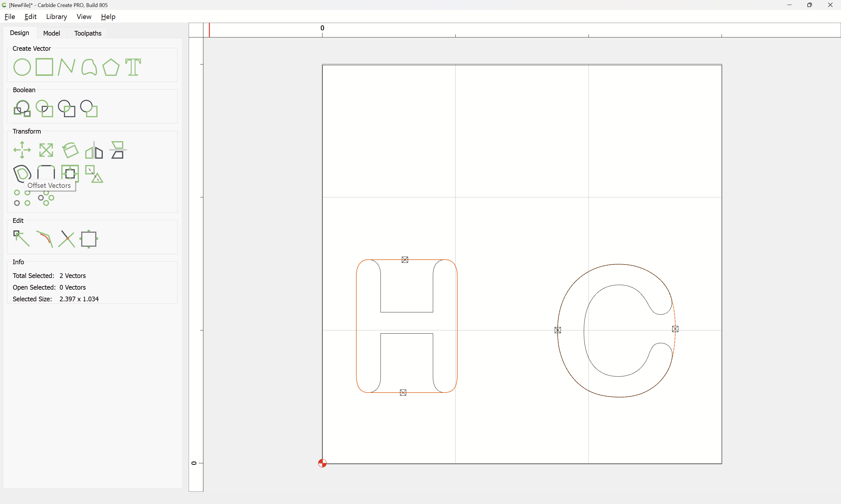Open the View menu
Image resolution: width=841 pixels, height=504 pixels.
click(84, 17)
